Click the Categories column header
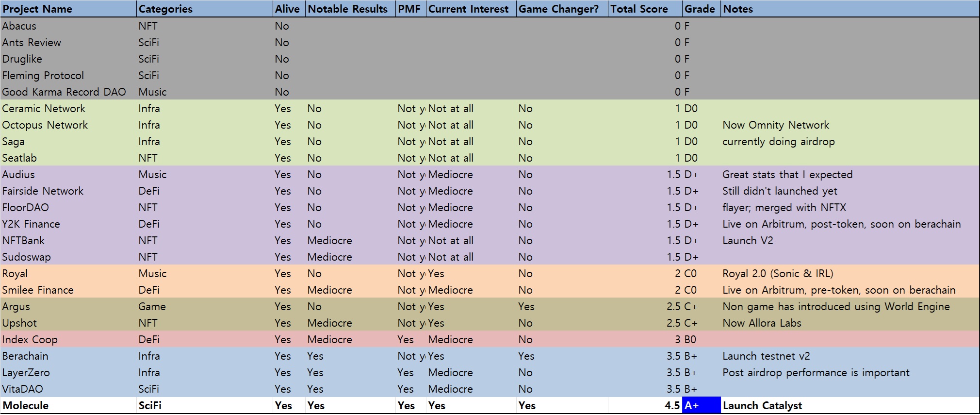The width and height of the screenshot is (980, 415). [204, 9]
